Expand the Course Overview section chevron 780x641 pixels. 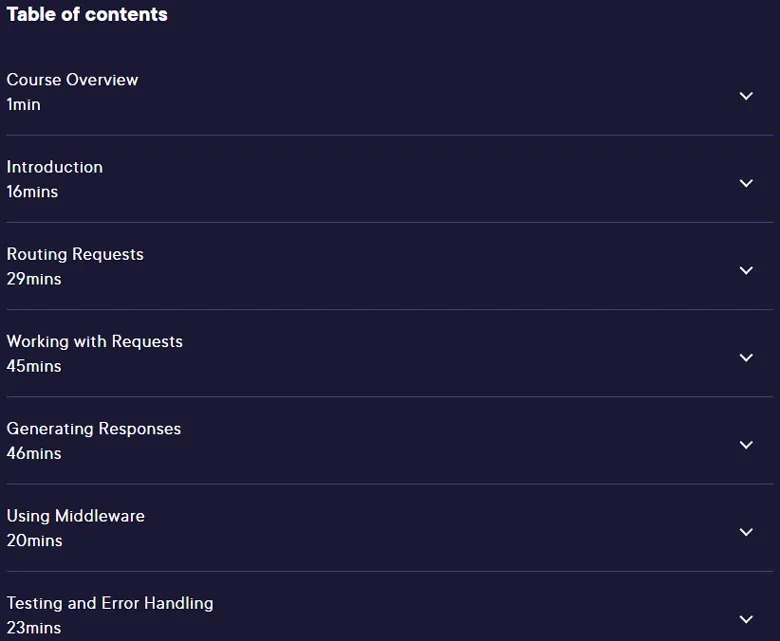[x=746, y=96]
